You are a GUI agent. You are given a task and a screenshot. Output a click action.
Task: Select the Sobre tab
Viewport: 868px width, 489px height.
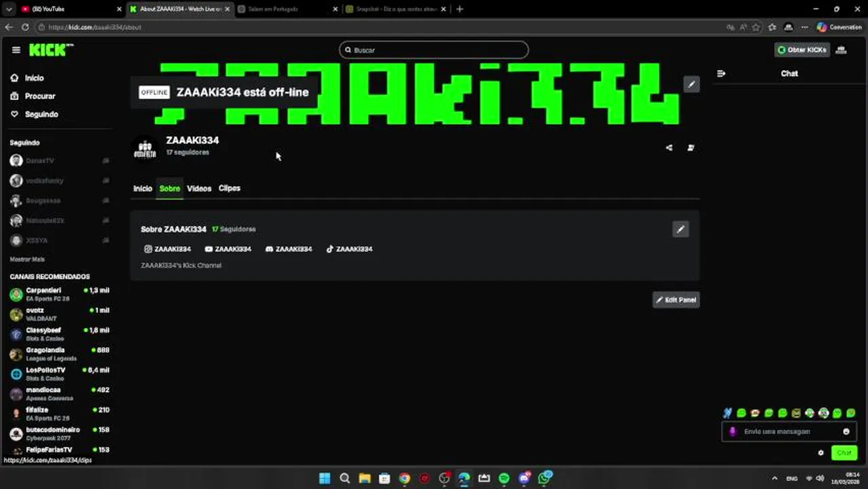pos(170,189)
